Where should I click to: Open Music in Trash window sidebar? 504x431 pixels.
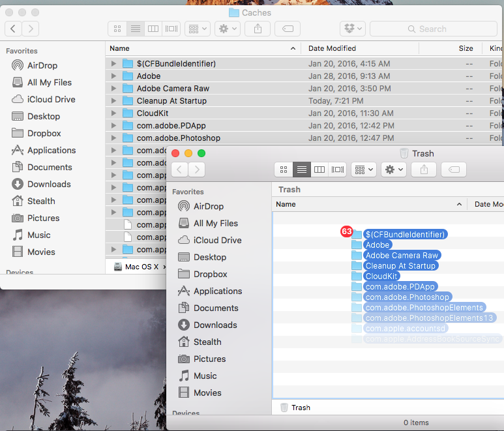tap(197, 376)
